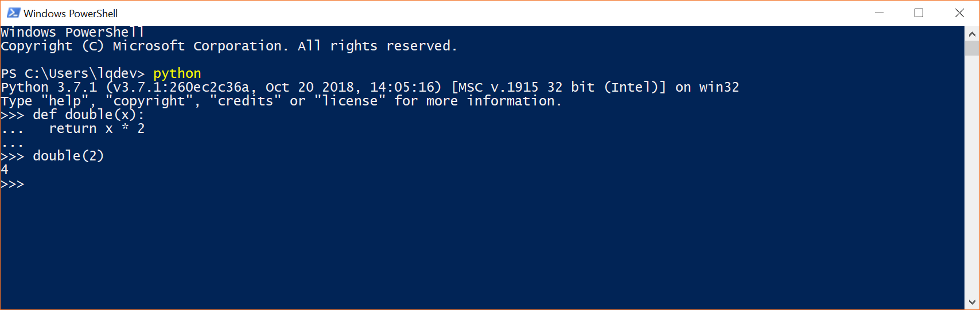Click the scrollbar down arrow

972,302
